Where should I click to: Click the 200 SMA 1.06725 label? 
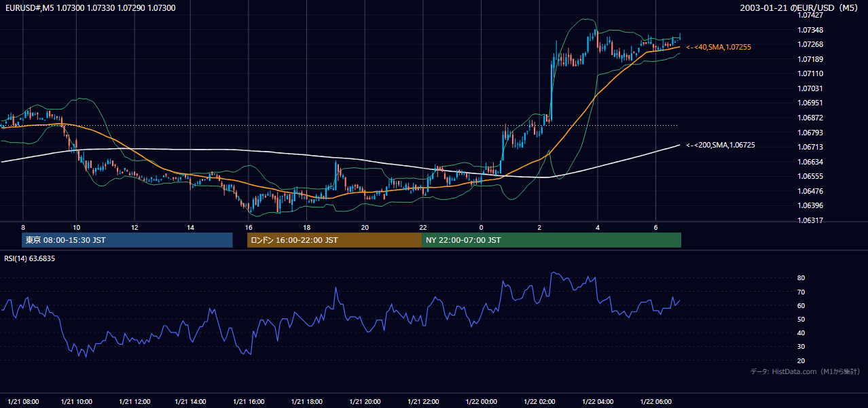pyautogui.click(x=721, y=145)
